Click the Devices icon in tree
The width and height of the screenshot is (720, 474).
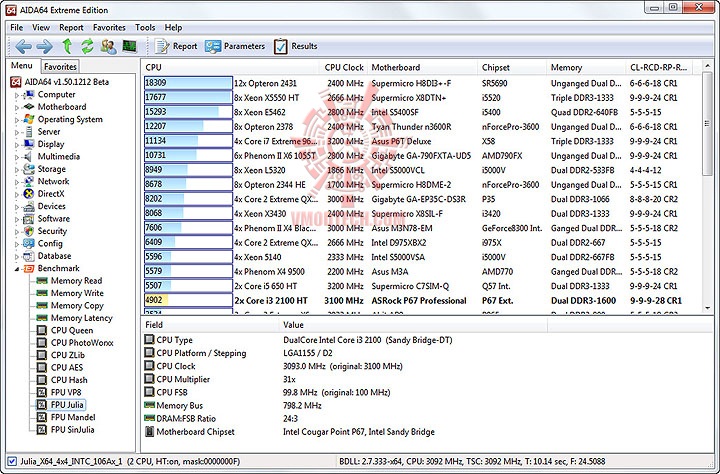29,206
